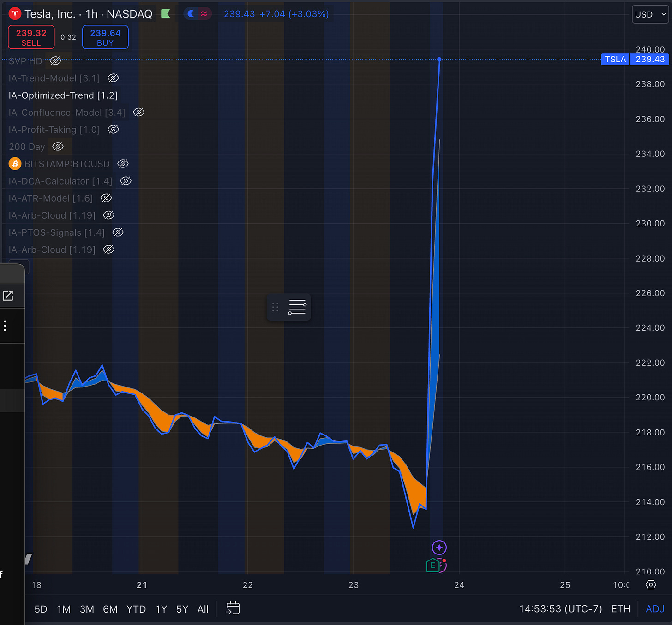
Task: Toggle visibility of BITSTAMP:BTCUSD overlay
Action: [123, 164]
